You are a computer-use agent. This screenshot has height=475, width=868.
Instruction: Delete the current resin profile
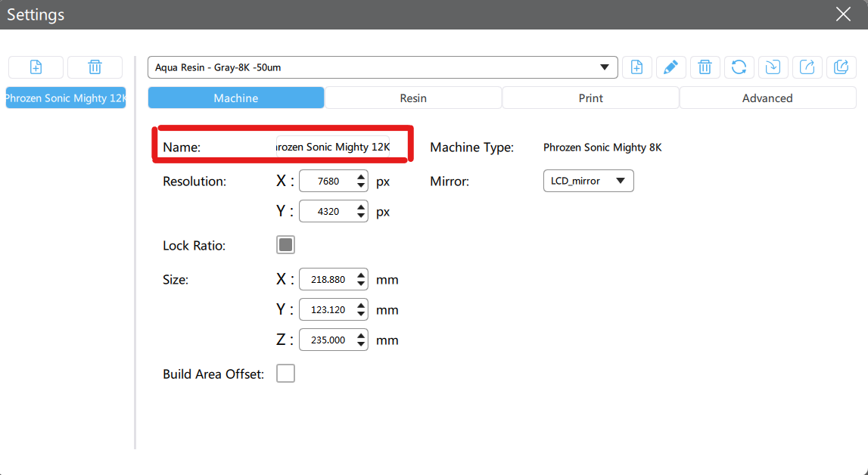(705, 67)
